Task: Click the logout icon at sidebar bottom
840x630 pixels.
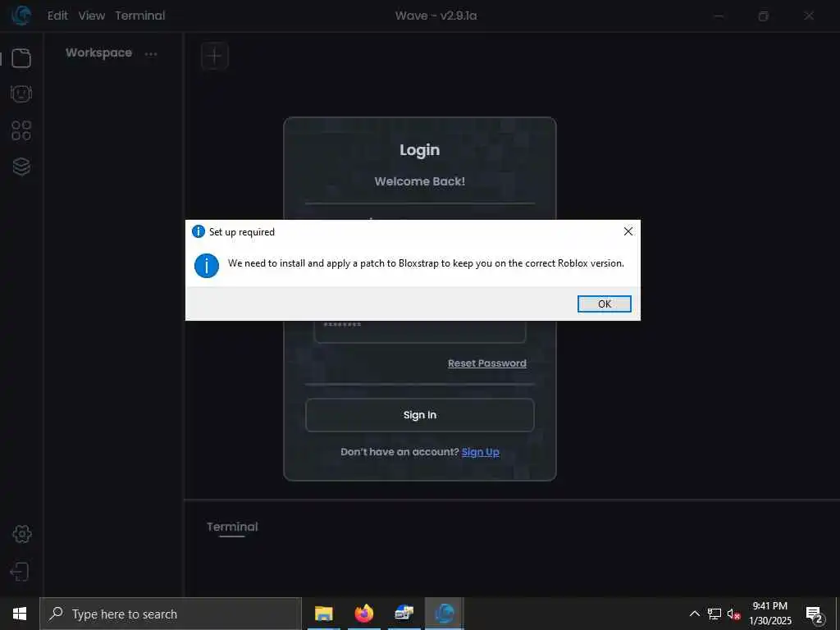Action: point(20,572)
